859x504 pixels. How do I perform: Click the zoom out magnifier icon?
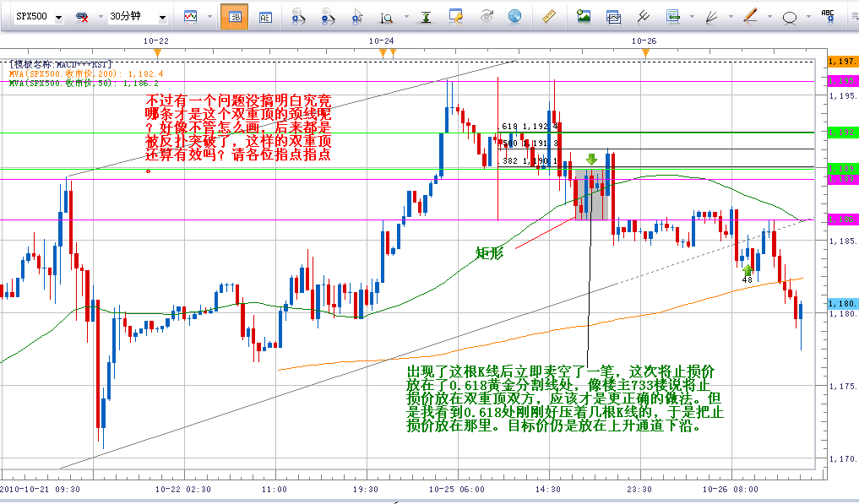pos(328,16)
